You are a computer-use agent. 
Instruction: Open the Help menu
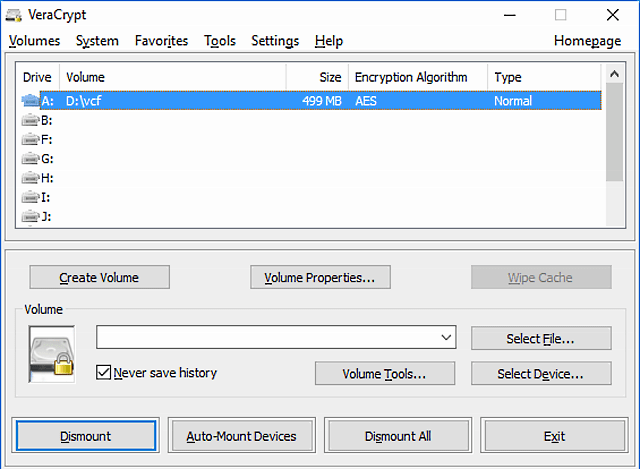point(329,41)
